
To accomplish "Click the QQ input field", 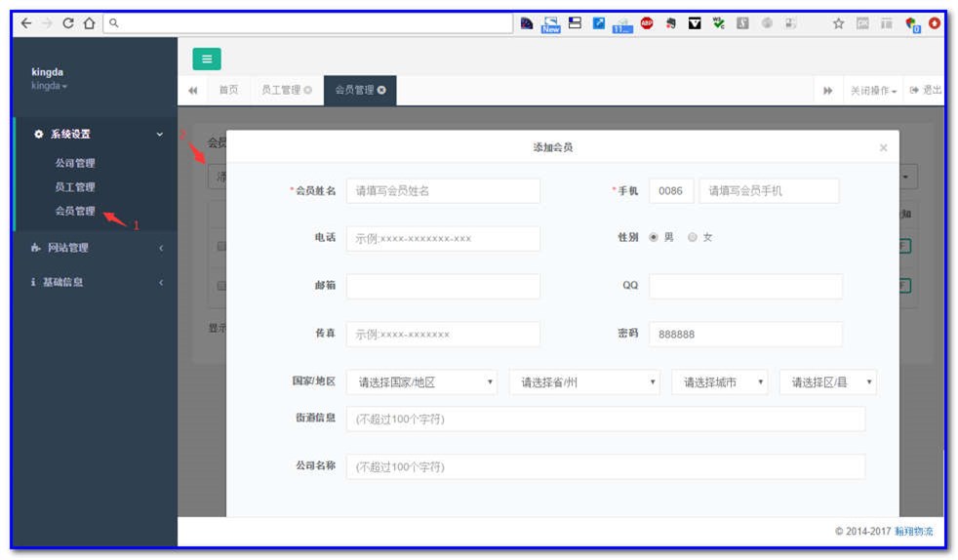I will tap(745, 287).
